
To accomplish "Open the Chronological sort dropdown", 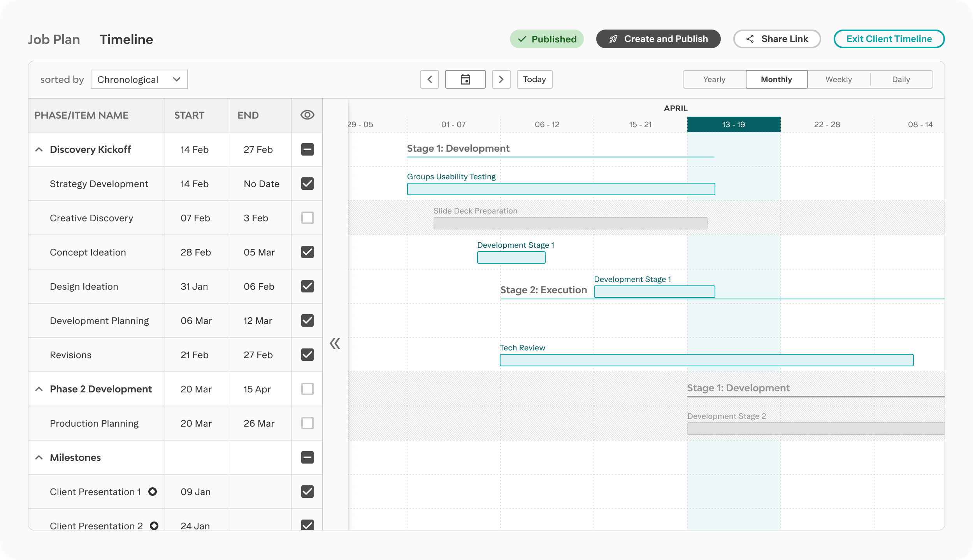I will point(139,79).
